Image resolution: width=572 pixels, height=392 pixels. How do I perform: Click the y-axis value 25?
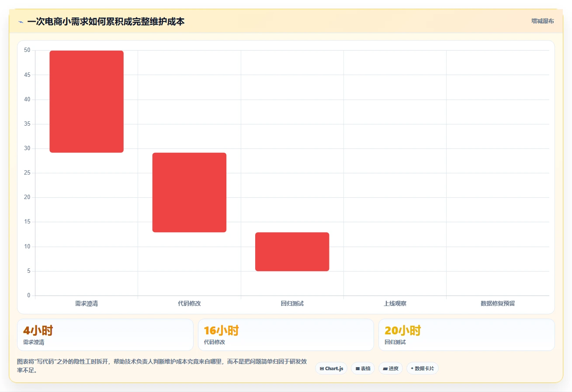(x=27, y=173)
